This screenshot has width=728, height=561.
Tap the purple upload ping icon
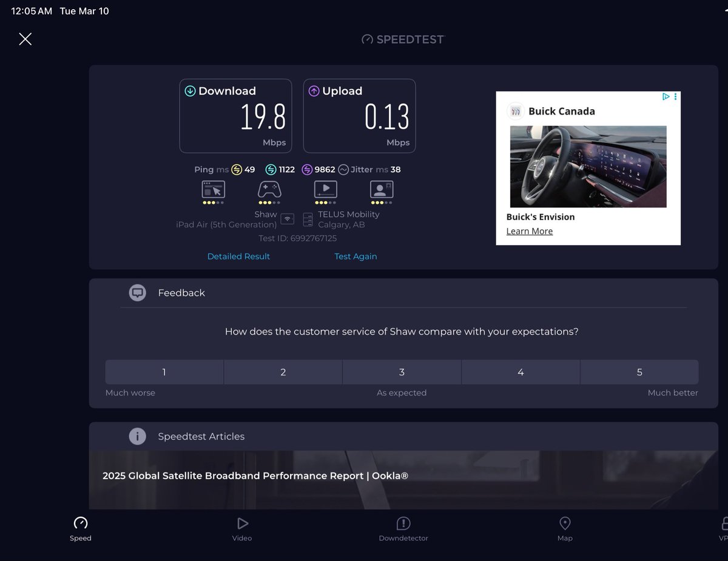coord(307,170)
